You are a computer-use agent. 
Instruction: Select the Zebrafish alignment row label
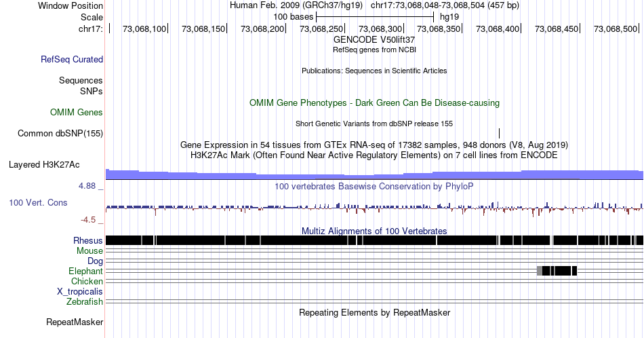click(x=85, y=301)
